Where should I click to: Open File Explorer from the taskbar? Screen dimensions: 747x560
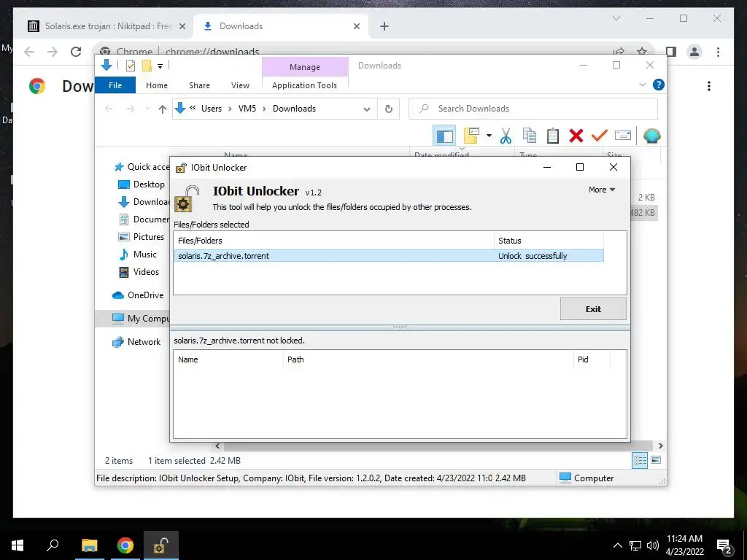pyautogui.click(x=89, y=545)
